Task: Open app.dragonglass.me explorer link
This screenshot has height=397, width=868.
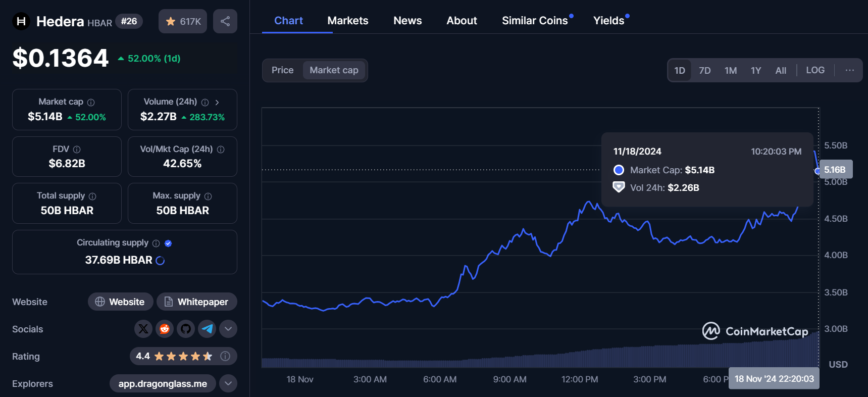Action: point(163,383)
